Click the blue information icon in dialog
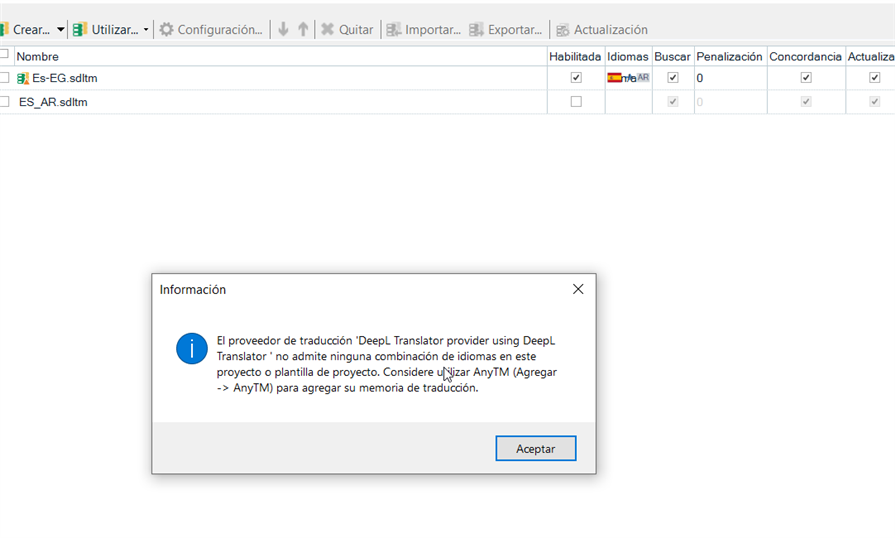Image resolution: width=895 pixels, height=538 pixels. [x=192, y=348]
